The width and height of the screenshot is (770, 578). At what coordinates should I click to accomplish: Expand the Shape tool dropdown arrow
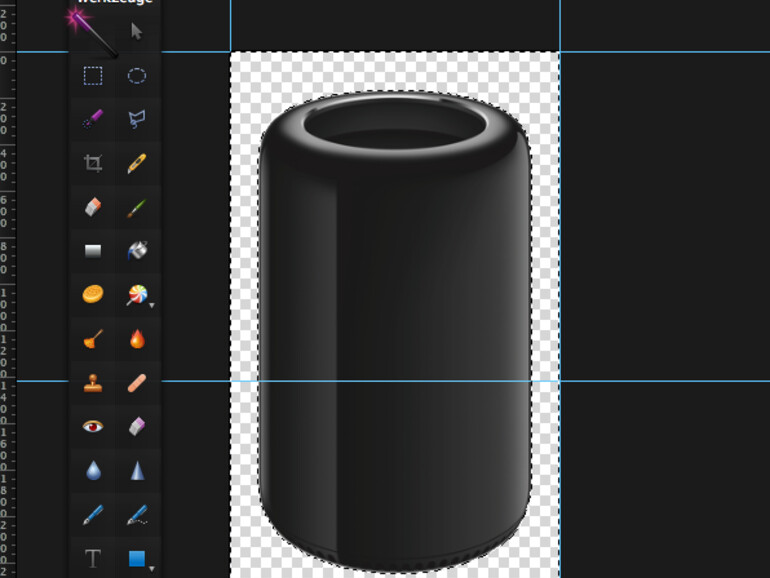(152, 569)
